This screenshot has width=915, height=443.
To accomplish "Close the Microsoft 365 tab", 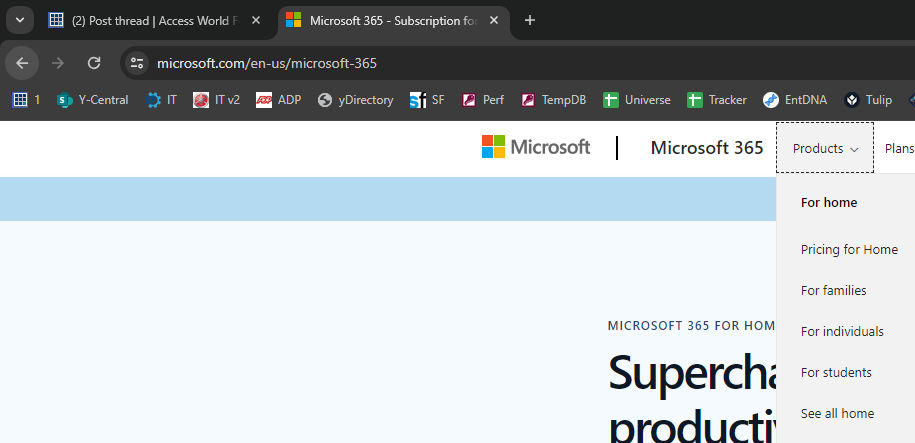I will [x=494, y=20].
